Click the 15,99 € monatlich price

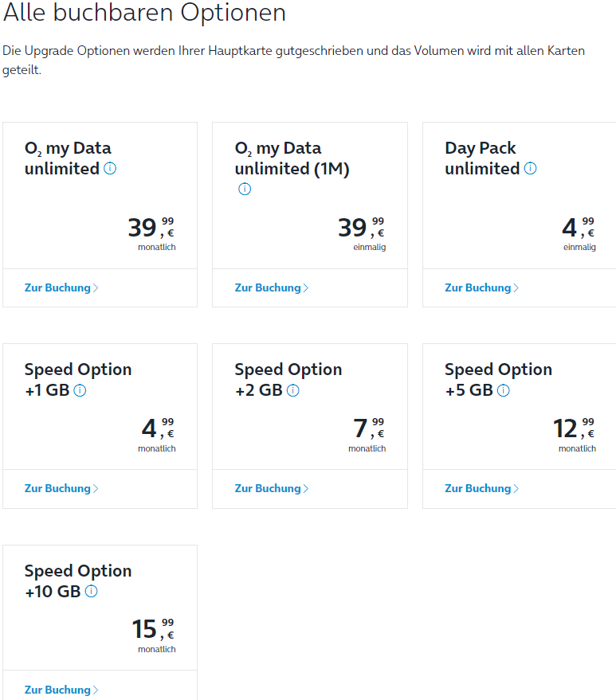click(x=153, y=635)
